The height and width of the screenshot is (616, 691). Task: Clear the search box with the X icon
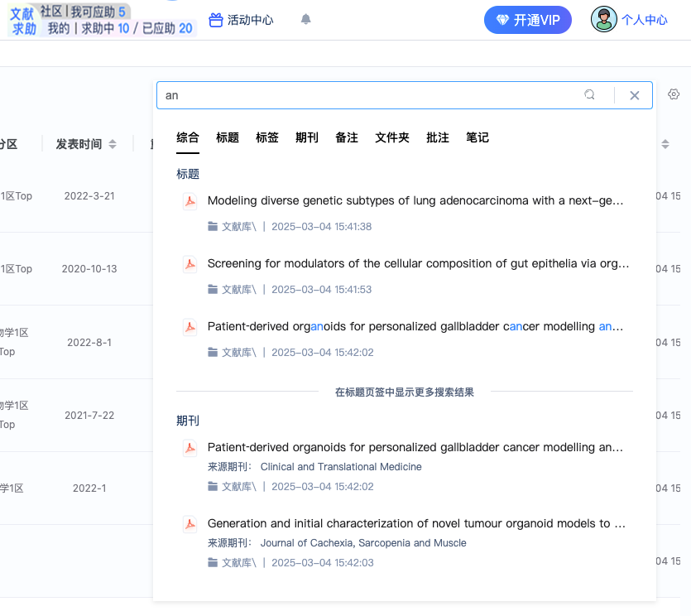pyautogui.click(x=634, y=95)
